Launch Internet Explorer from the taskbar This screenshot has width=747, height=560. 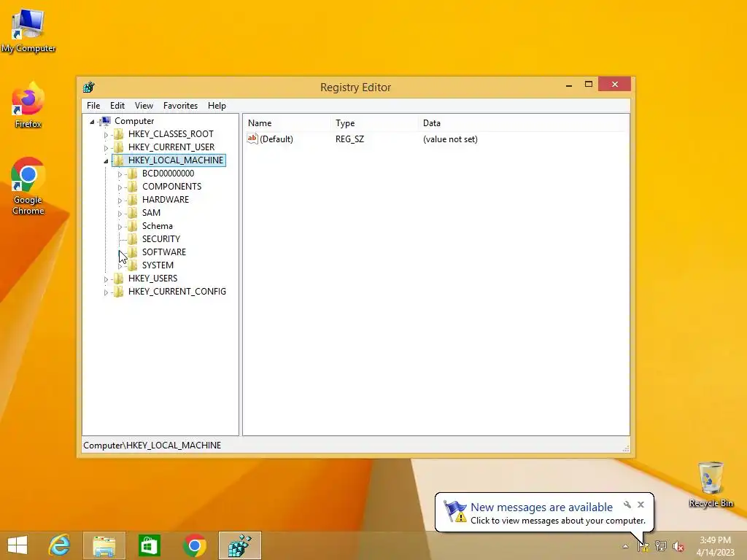pos(60,545)
